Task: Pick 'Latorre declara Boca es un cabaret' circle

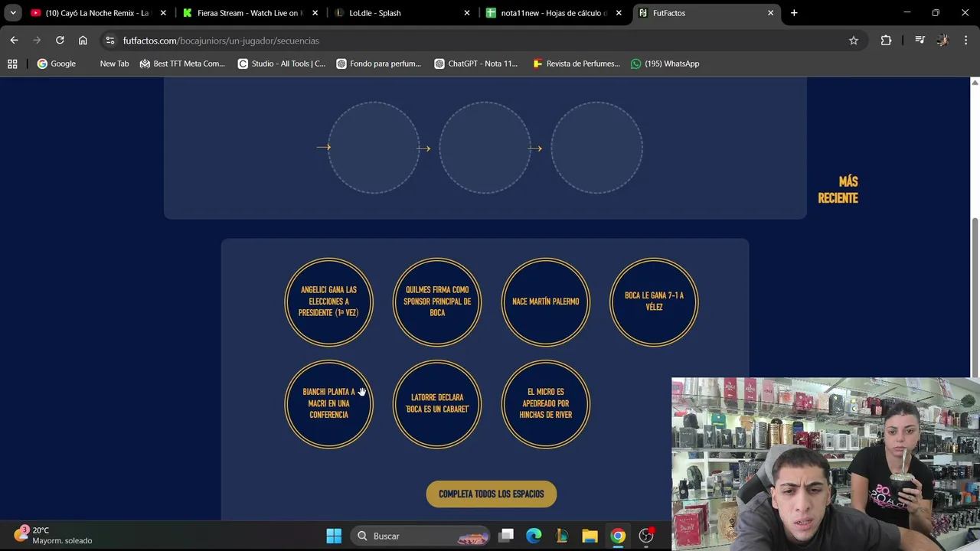Action: 437,404
